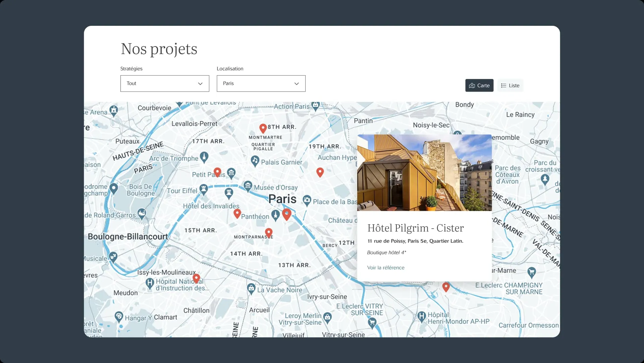Click the Palais Garnier music marker

tap(255, 161)
